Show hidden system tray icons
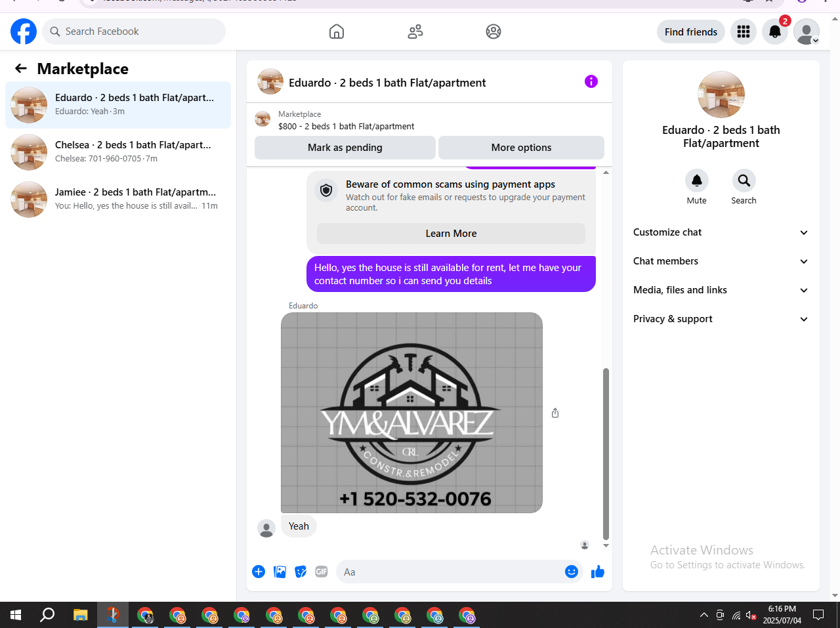The width and height of the screenshot is (840, 628). (x=704, y=615)
